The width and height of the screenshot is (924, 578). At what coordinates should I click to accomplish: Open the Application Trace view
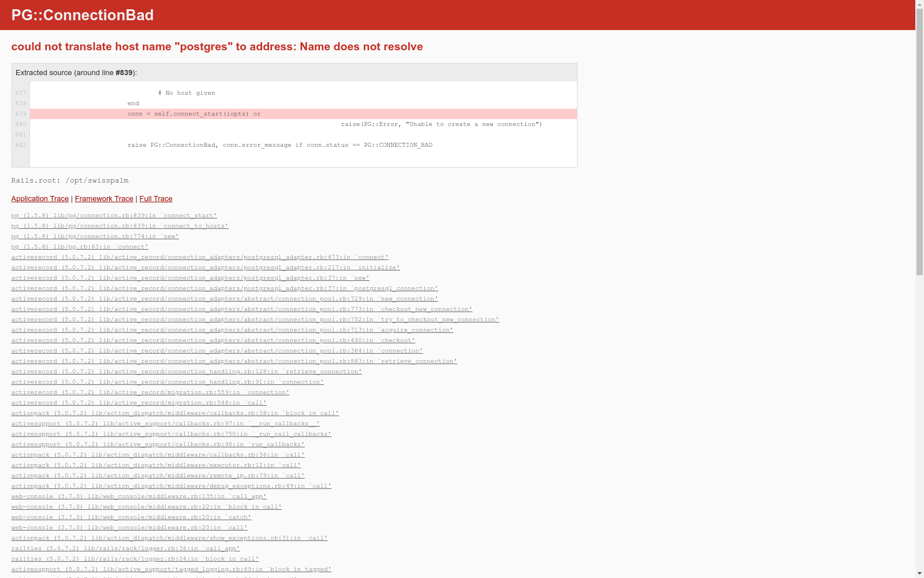[40, 199]
